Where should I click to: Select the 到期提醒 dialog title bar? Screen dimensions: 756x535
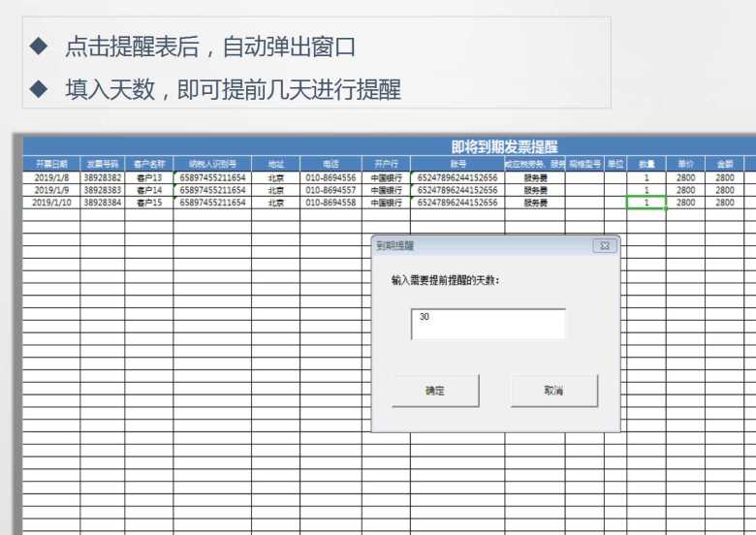point(495,246)
